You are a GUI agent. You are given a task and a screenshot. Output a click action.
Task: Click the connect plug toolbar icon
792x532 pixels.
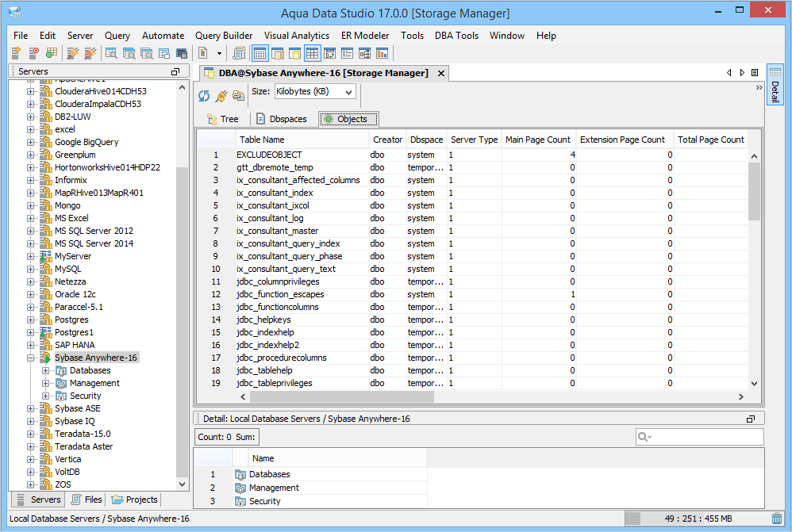[x=73, y=53]
